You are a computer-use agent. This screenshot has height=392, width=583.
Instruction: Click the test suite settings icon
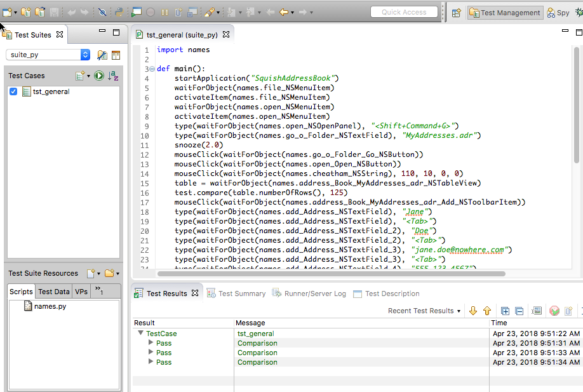(x=102, y=55)
